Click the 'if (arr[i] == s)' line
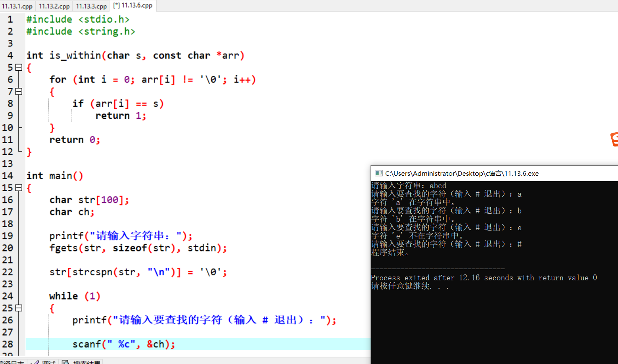Image resolution: width=618 pixels, height=364 pixels. (x=118, y=103)
